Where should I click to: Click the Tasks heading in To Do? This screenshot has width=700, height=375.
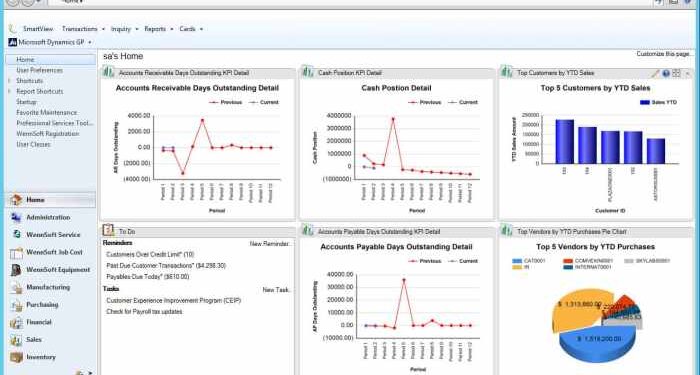click(111, 289)
